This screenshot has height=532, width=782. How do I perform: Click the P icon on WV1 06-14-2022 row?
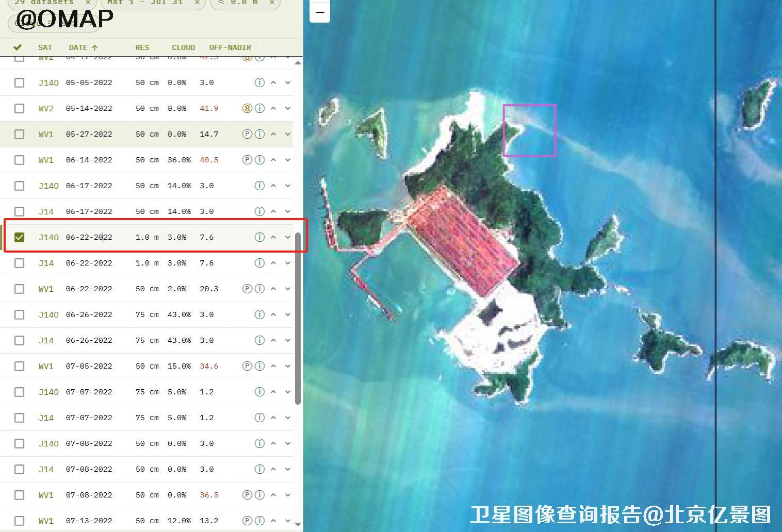247,160
